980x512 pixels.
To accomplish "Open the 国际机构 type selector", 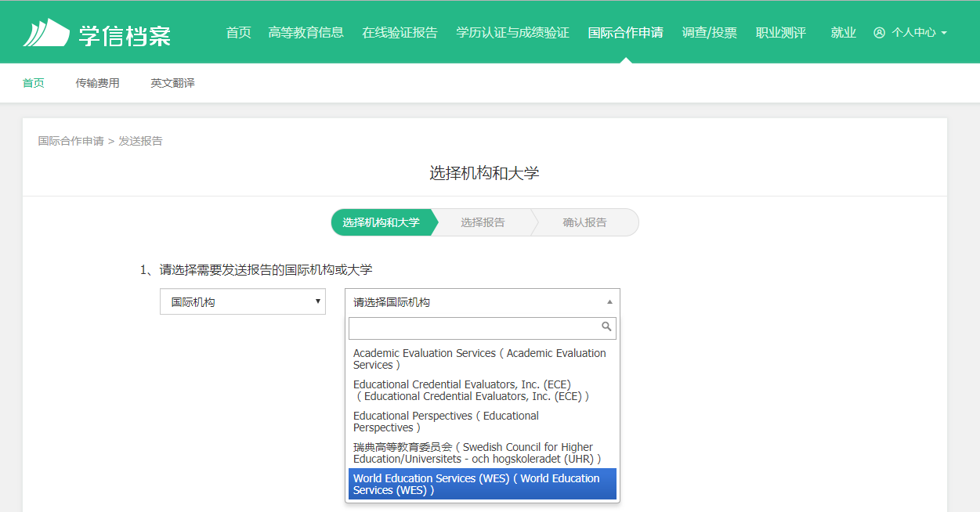I will pyautogui.click(x=243, y=301).
